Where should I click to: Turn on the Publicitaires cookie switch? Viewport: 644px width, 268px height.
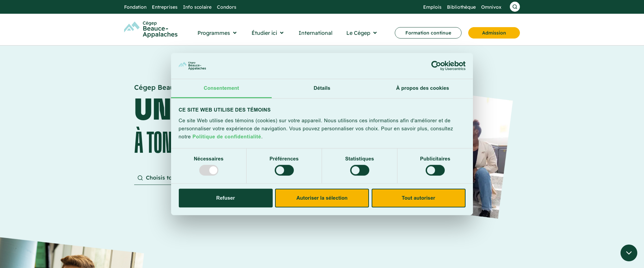435,171
